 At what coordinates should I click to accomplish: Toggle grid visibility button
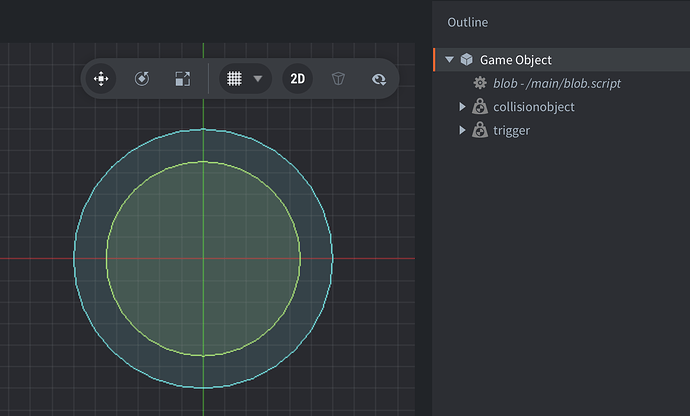click(x=234, y=78)
